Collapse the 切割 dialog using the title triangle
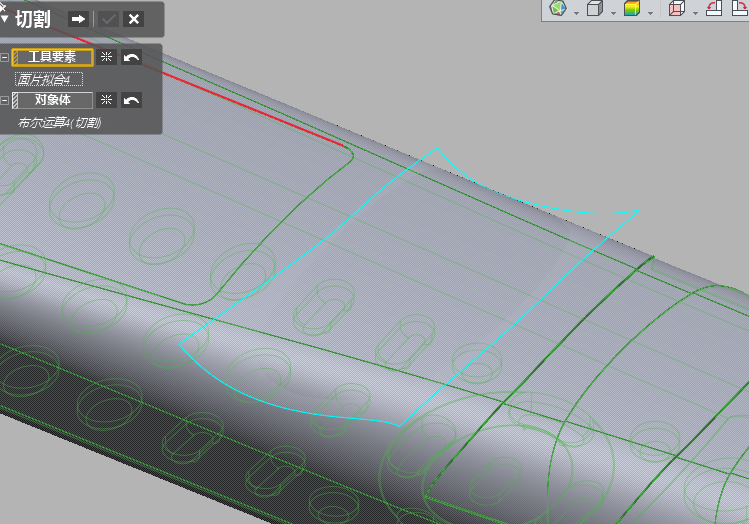This screenshot has width=749, height=524. pyautogui.click(x=5, y=19)
